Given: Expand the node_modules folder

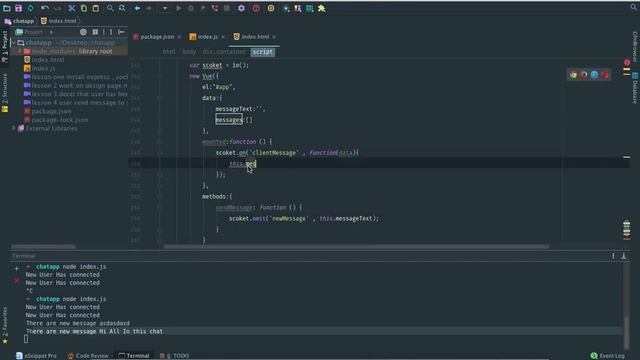Looking at the screenshot, I should [x=19, y=51].
